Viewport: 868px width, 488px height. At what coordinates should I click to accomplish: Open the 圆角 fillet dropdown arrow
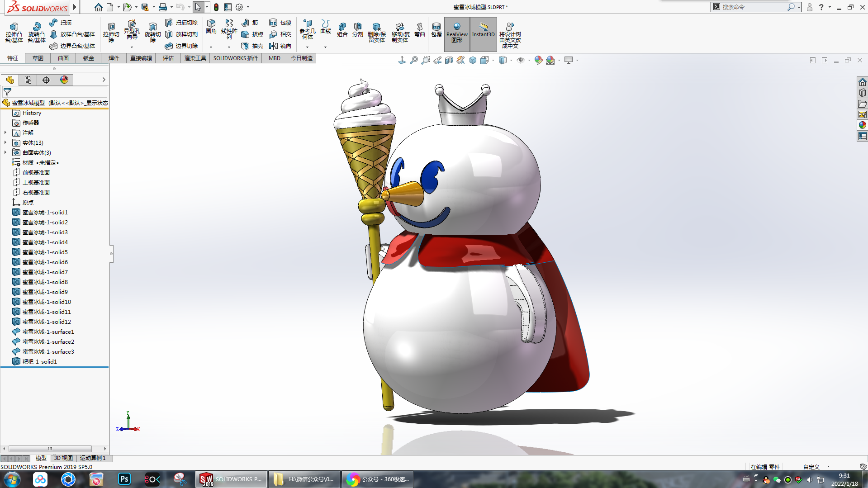tap(211, 47)
